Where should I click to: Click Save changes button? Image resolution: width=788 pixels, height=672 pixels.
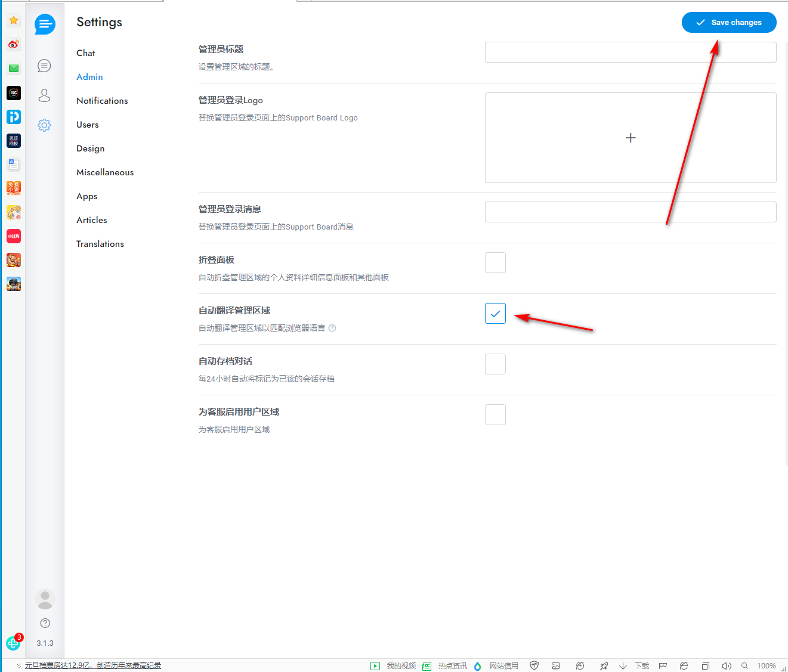pos(729,22)
